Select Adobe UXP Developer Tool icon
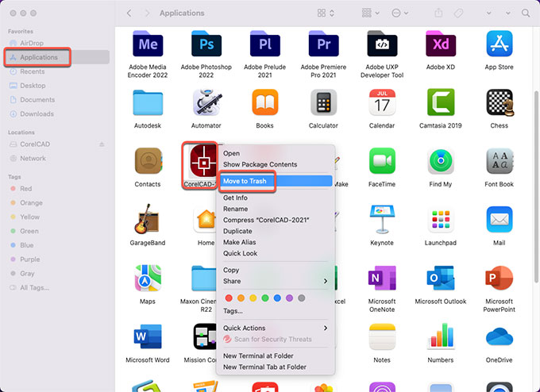 tap(382, 44)
